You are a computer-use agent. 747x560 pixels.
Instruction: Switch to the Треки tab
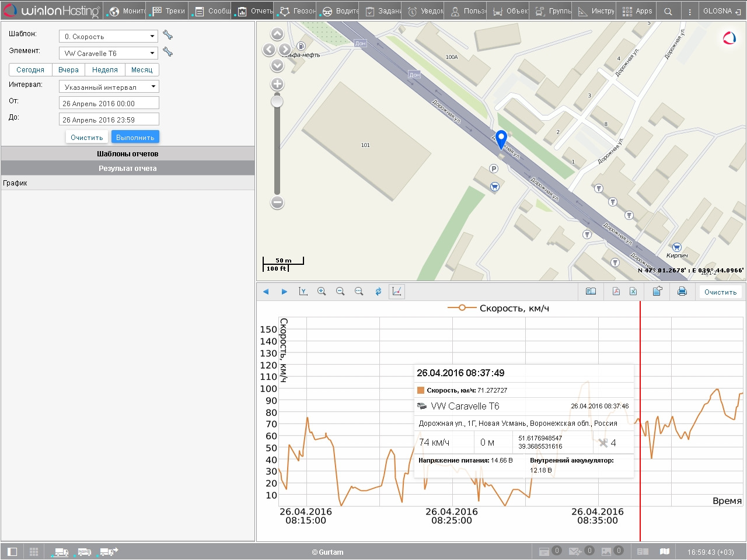(169, 11)
